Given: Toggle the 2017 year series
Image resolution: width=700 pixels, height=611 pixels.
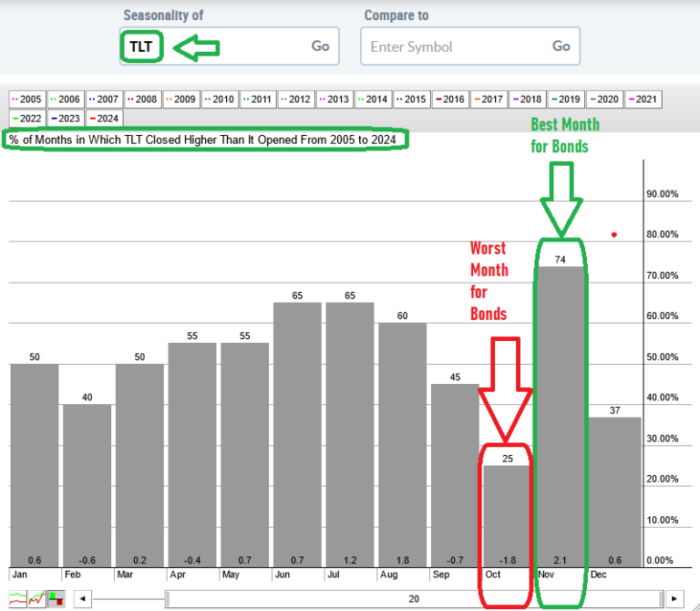Looking at the screenshot, I should [489, 99].
